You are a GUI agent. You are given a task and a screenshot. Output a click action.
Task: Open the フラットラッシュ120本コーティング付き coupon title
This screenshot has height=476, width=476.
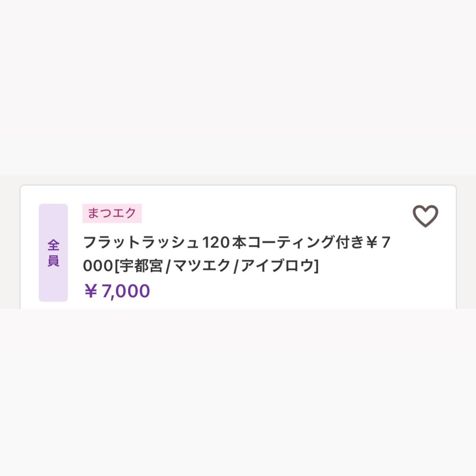(237, 254)
